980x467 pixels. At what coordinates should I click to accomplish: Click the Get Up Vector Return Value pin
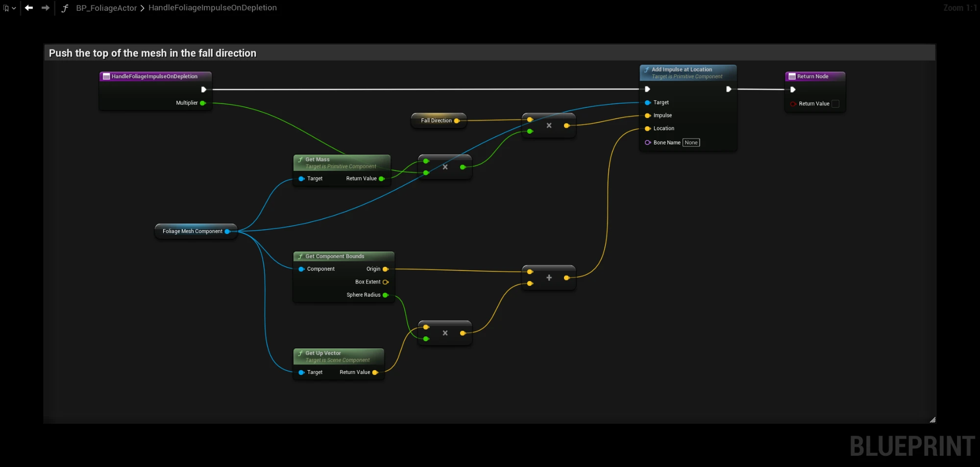[375, 373]
